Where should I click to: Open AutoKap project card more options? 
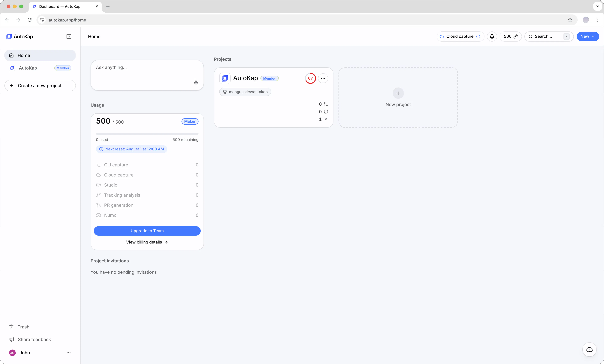click(323, 78)
